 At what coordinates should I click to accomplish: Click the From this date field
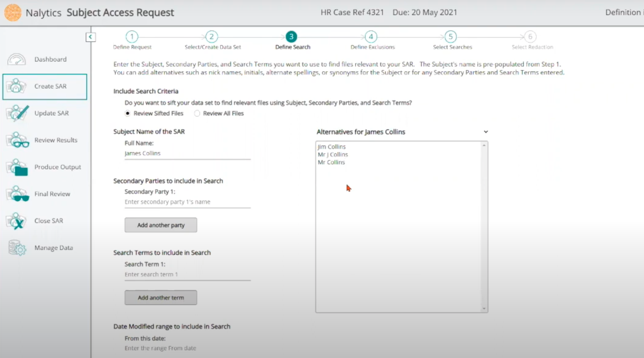187,348
